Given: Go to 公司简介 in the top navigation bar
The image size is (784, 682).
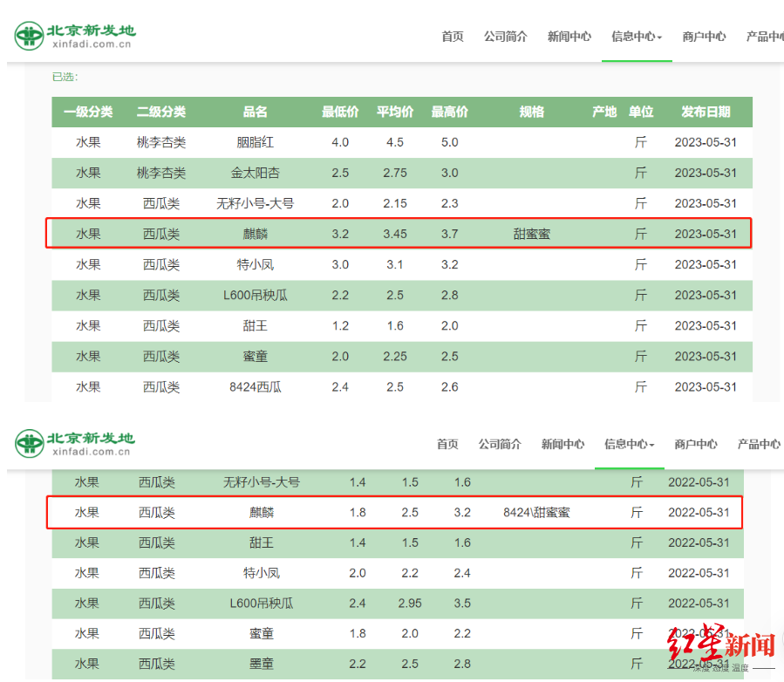Looking at the screenshot, I should pyautogui.click(x=506, y=37).
